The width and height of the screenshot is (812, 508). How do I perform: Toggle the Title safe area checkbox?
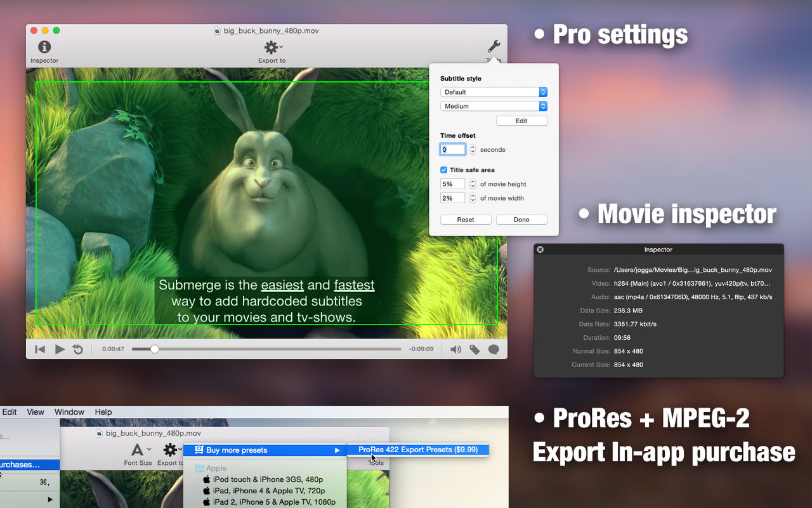click(x=444, y=170)
